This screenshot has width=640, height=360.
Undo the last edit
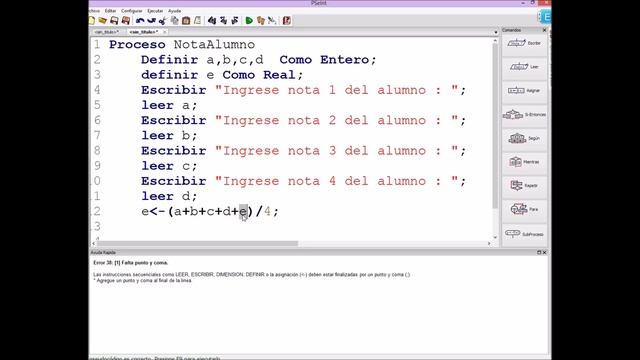tap(140, 20)
